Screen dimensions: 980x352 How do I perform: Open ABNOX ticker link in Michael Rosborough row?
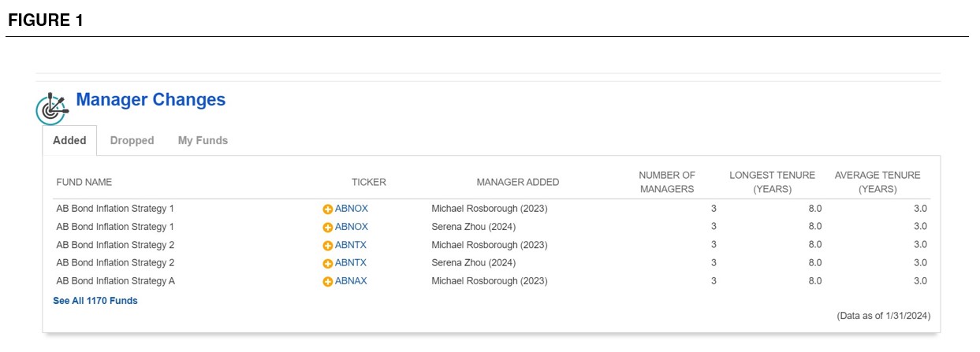coord(352,209)
